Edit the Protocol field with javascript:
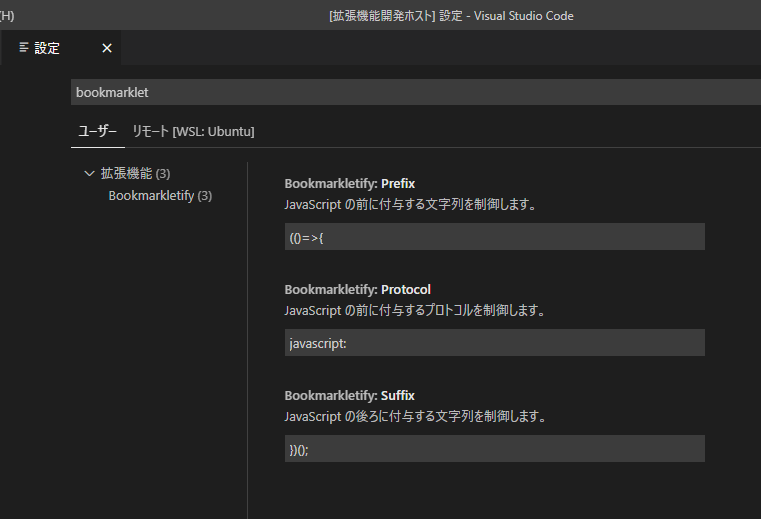 tap(495, 343)
